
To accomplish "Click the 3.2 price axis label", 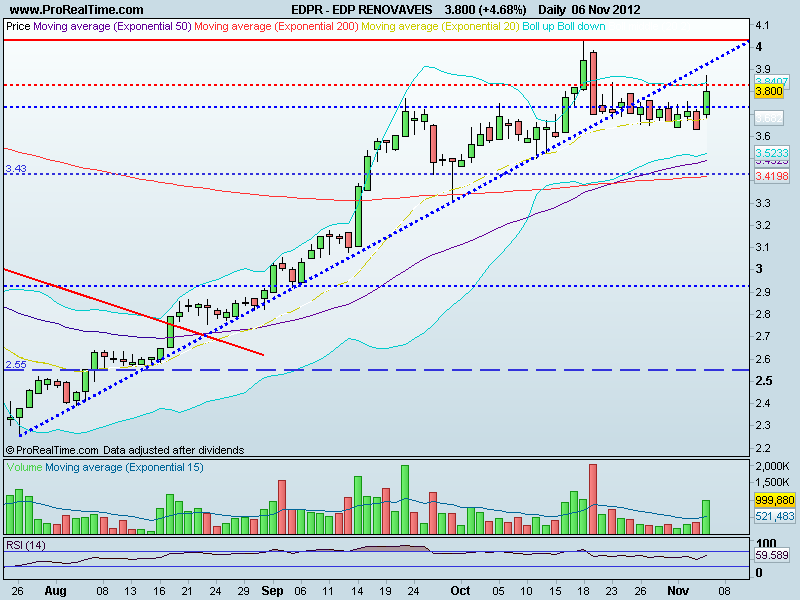I will tap(763, 225).
